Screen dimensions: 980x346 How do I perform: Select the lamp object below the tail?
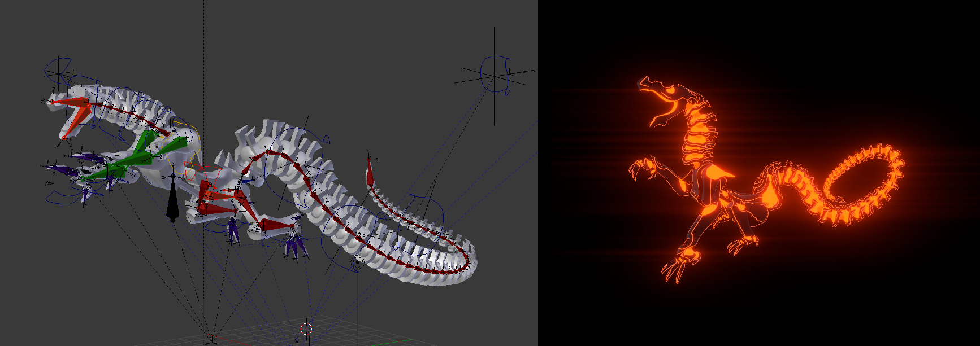pos(358,261)
